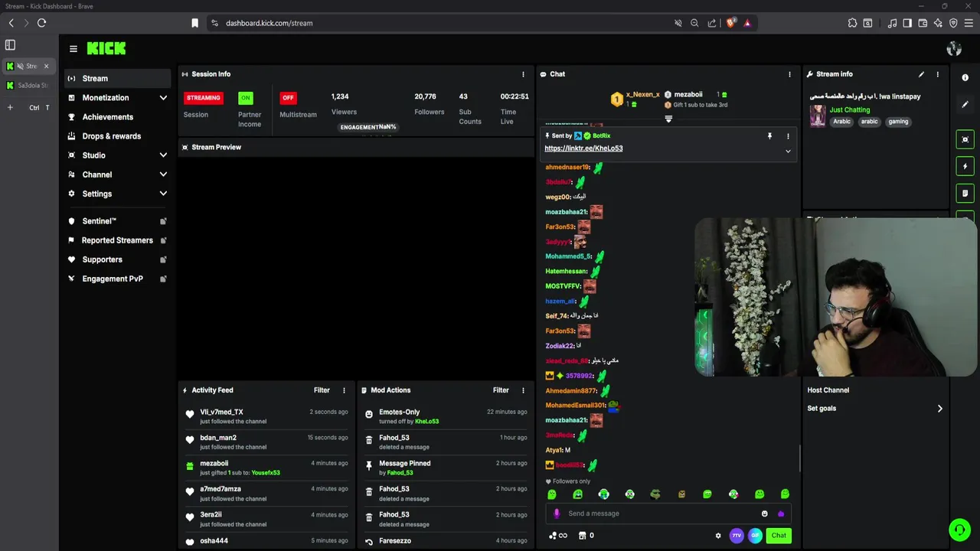Open the Mod Actions Filter

501,390
